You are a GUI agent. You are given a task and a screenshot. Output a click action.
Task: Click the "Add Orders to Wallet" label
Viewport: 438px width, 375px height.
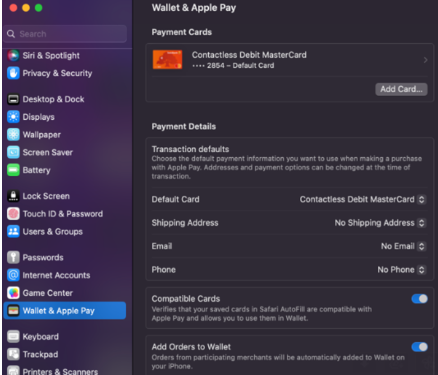pos(191,347)
